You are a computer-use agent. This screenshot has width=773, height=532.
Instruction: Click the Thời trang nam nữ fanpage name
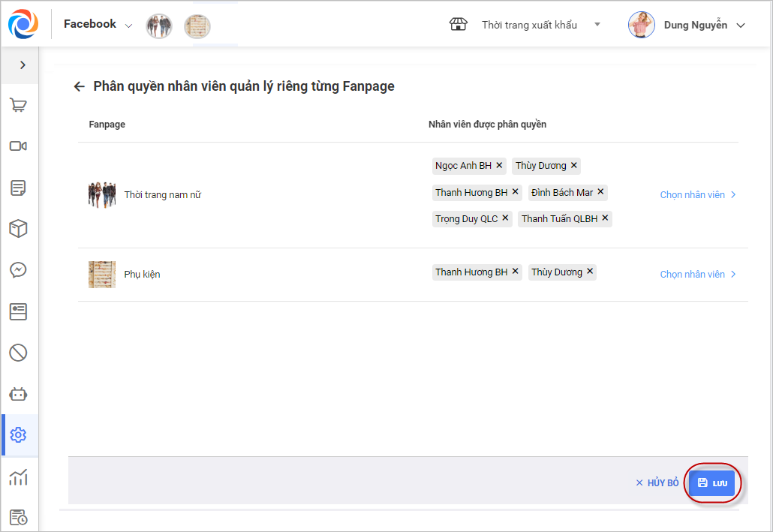coord(163,195)
